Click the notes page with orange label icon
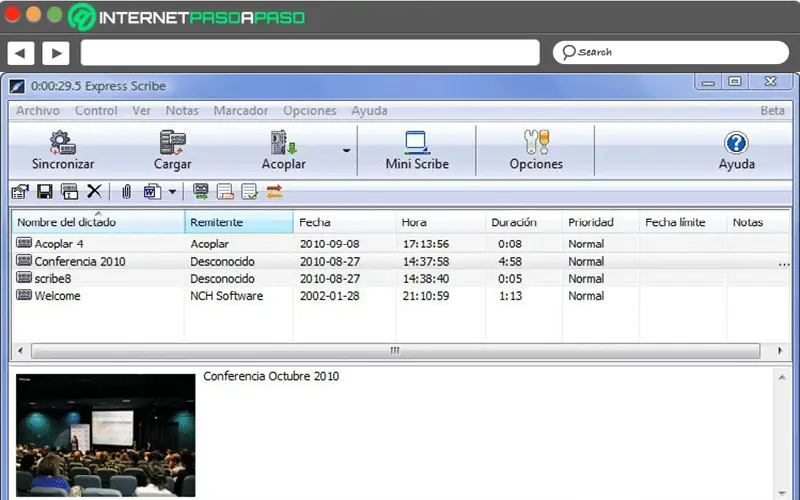The width and height of the screenshot is (800, 500). click(225, 192)
